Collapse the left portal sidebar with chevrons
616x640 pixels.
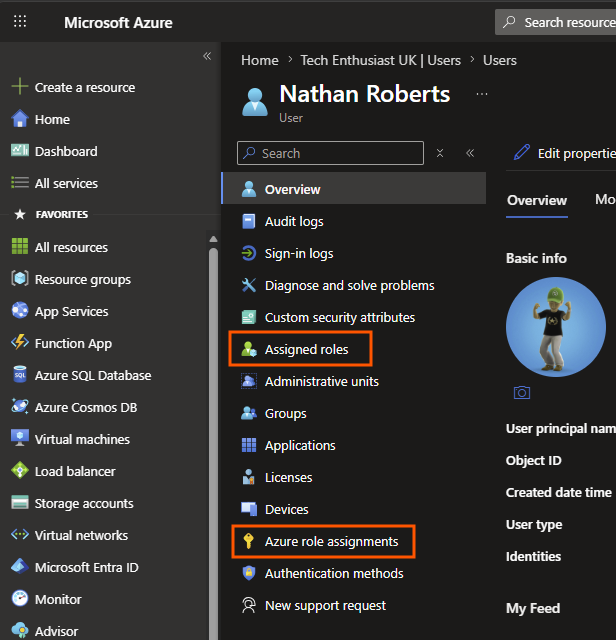pyautogui.click(x=207, y=56)
